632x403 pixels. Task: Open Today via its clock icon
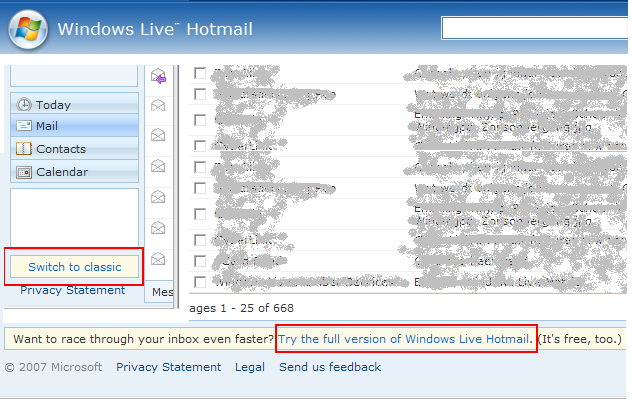point(24,105)
